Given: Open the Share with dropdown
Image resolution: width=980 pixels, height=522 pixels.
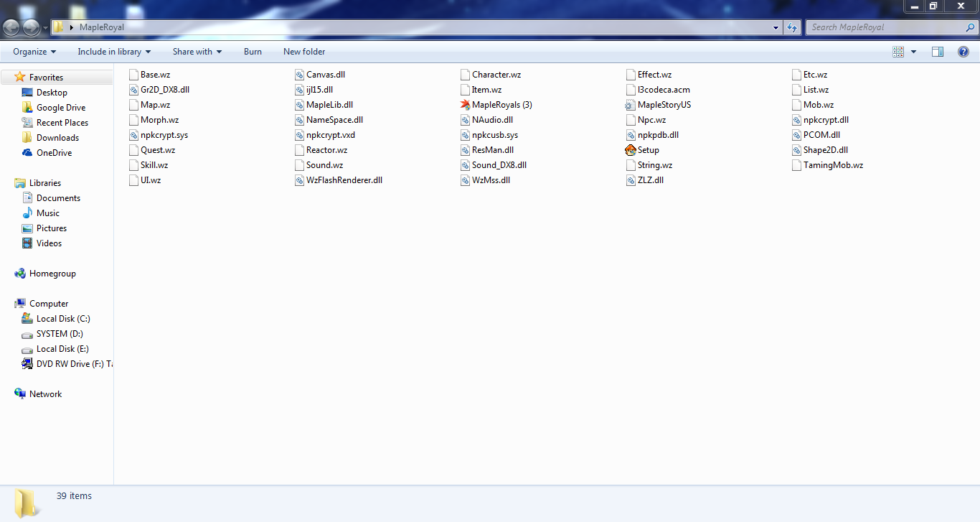Looking at the screenshot, I should coord(197,52).
